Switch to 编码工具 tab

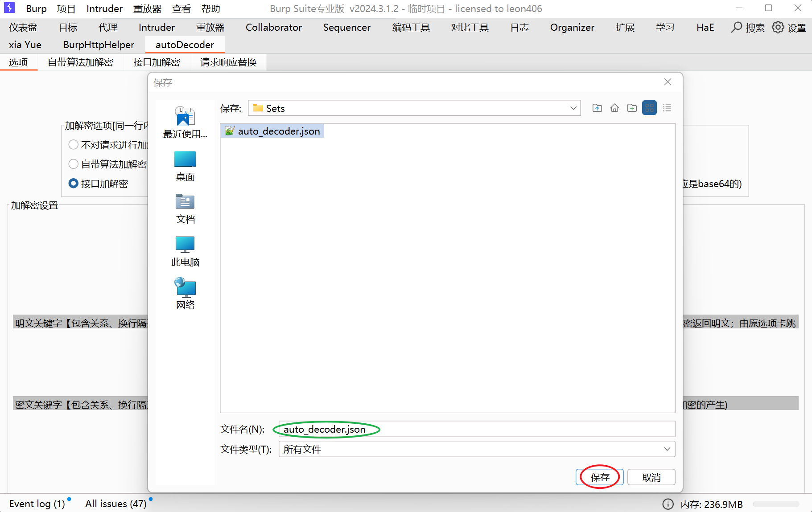pos(411,28)
